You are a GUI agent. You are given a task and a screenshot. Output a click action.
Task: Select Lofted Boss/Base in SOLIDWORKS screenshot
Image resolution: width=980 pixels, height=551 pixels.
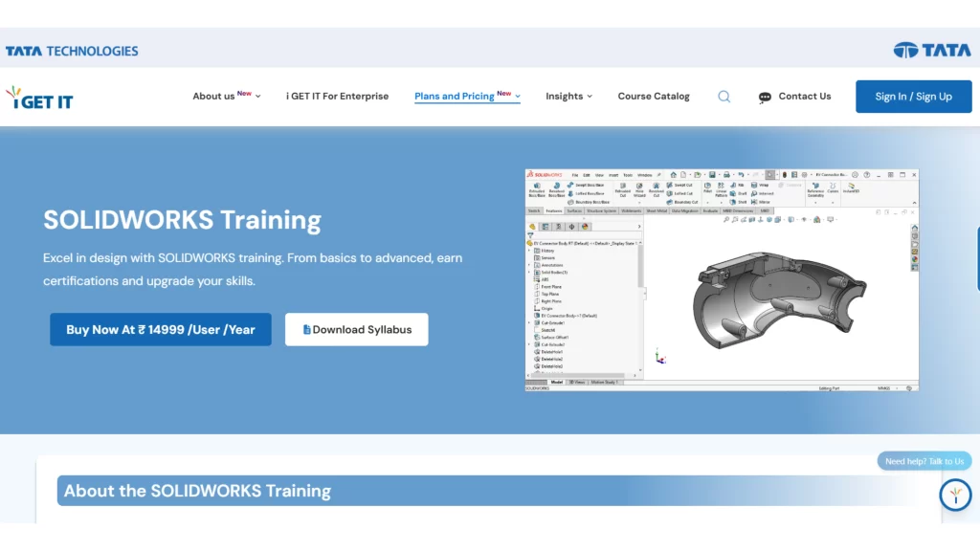(587, 193)
